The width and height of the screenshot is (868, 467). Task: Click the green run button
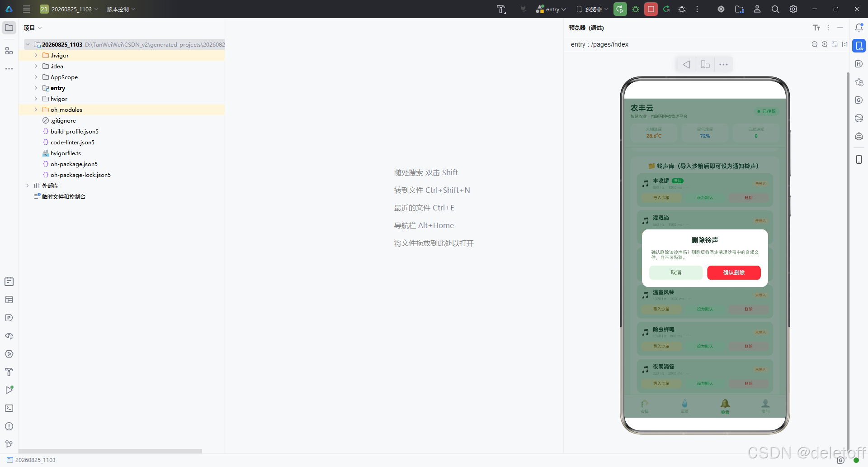tap(620, 9)
